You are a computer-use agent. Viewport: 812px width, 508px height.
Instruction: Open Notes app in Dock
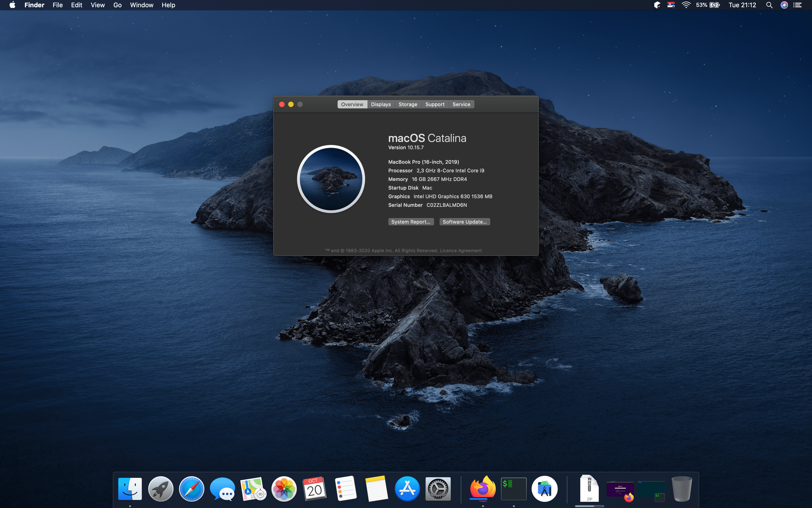pos(376,488)
